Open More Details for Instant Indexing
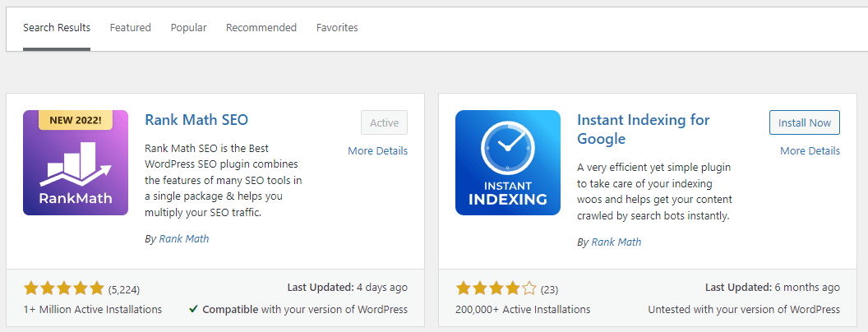 point(810,150)
